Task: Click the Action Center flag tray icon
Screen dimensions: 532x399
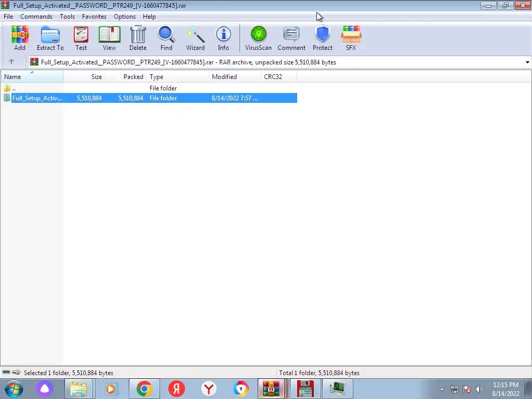Action: [467, 389]
